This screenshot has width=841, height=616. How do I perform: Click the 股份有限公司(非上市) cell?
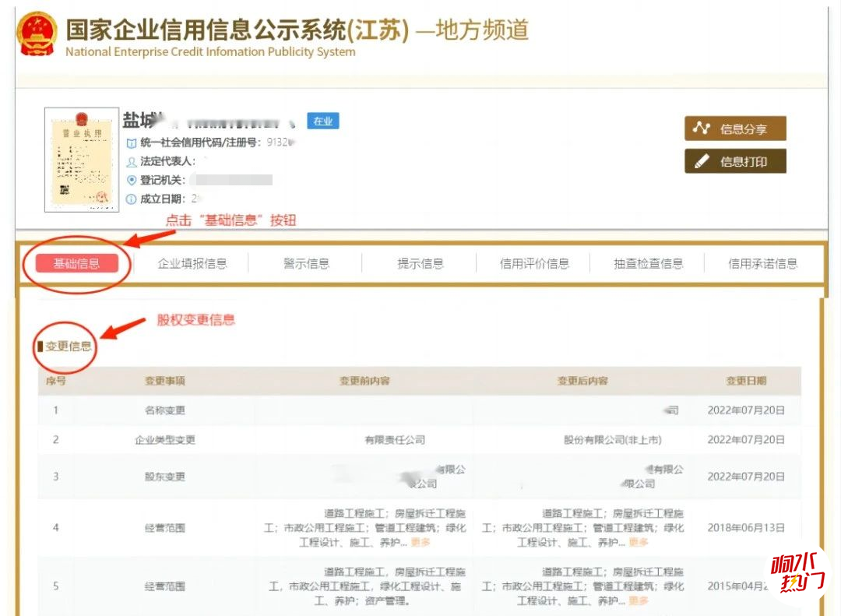pyautogui.click(x=613, y=440)
